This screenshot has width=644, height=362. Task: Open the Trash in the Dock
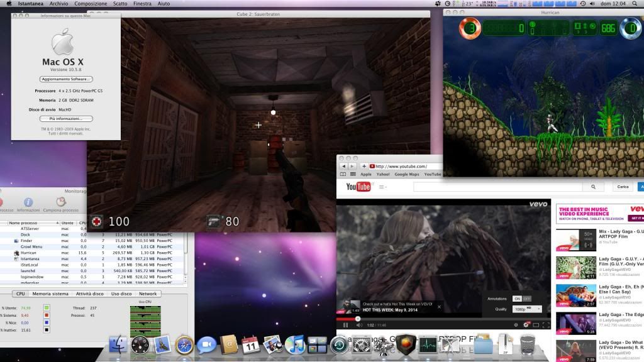pyautogui.click(x=528, y=345)
